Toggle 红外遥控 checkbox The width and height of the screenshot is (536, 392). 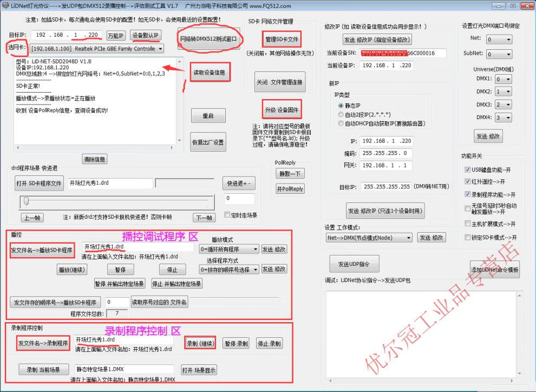(467, 181)
